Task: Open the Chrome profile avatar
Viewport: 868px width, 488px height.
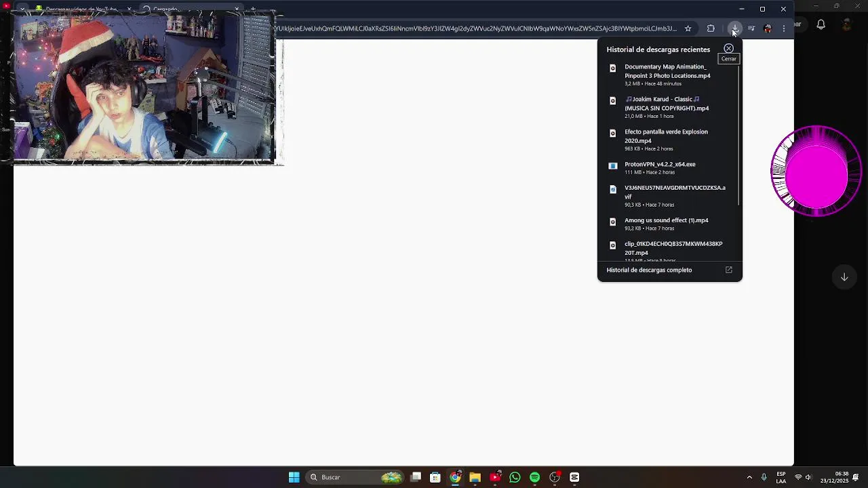Action: pos(768,28)
